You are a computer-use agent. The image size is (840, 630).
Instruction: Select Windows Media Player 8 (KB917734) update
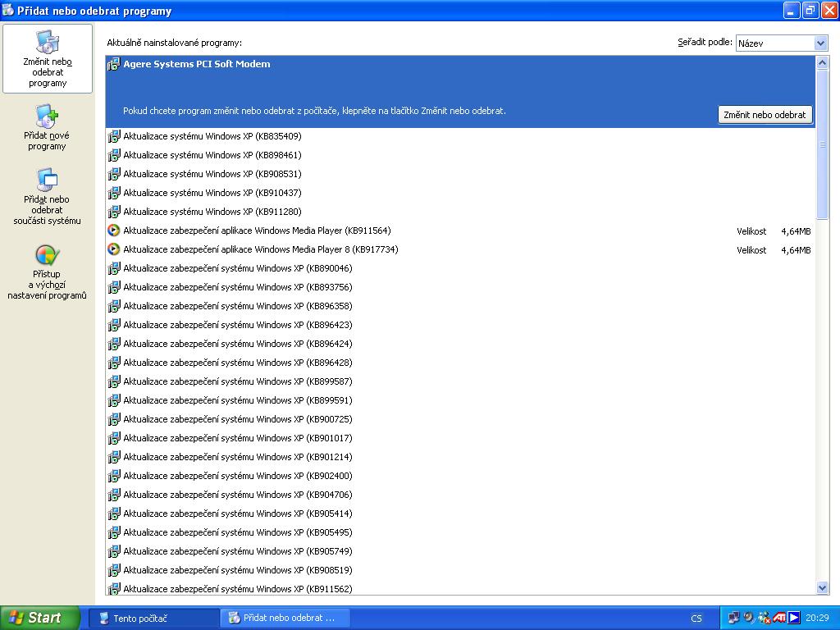460,249
